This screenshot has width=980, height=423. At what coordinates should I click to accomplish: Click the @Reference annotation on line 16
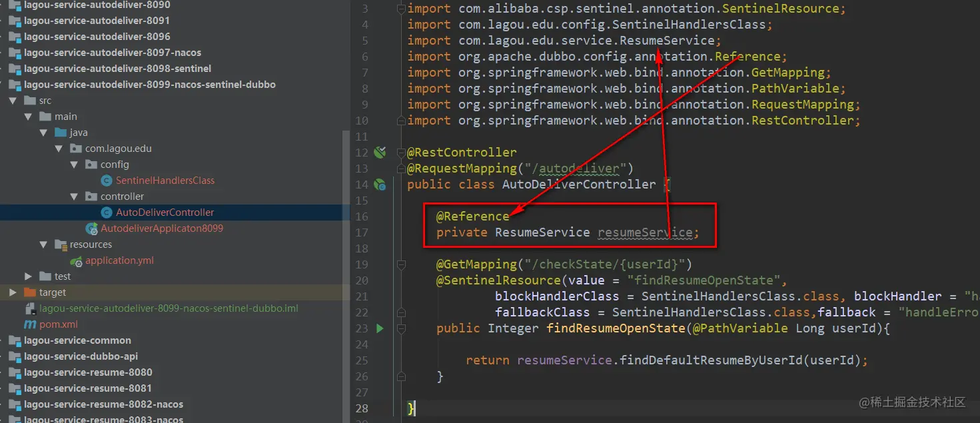[x=473, y=216]
